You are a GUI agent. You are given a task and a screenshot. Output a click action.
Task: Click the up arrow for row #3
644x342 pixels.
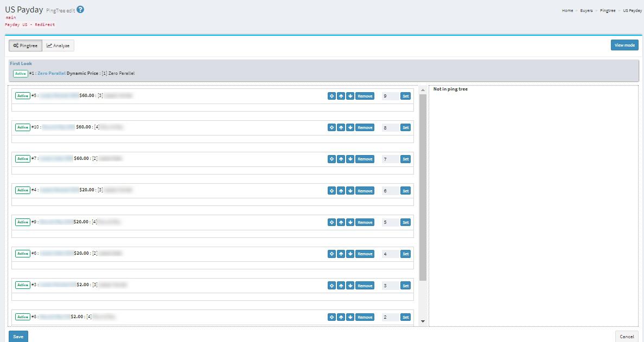(341, 286)
